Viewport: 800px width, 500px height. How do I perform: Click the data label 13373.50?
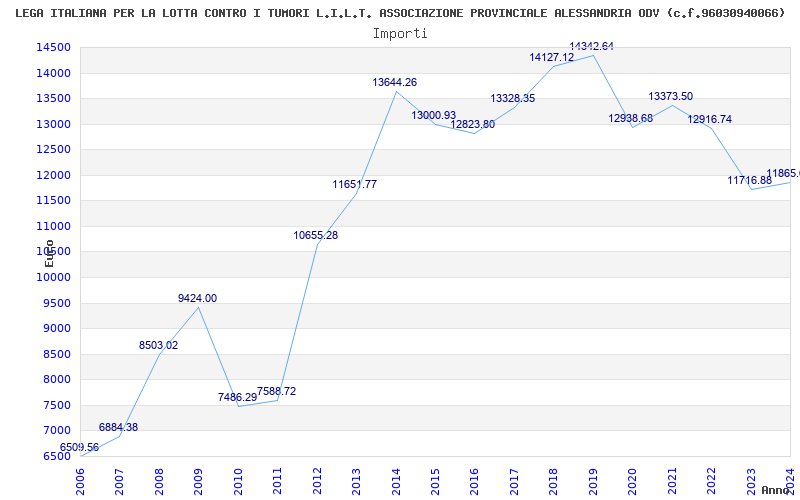coord(670,96)
